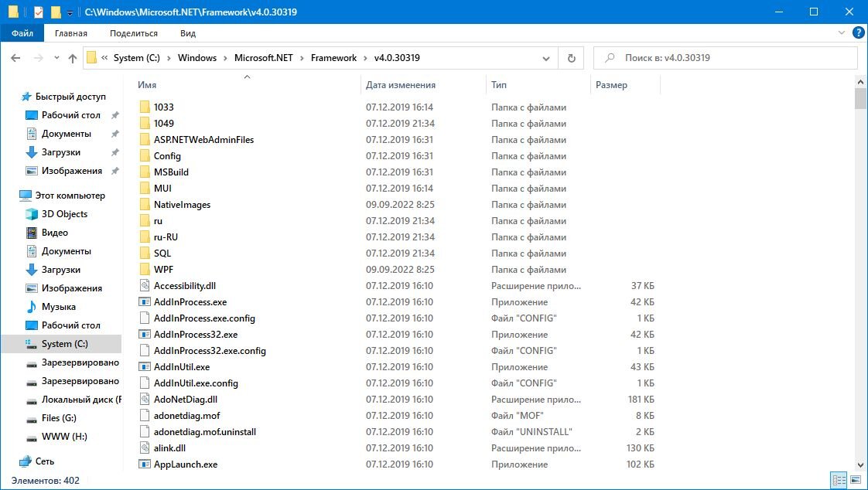Switch to large icons view button
The image size is (868, 490).
(x=856, y=480)
